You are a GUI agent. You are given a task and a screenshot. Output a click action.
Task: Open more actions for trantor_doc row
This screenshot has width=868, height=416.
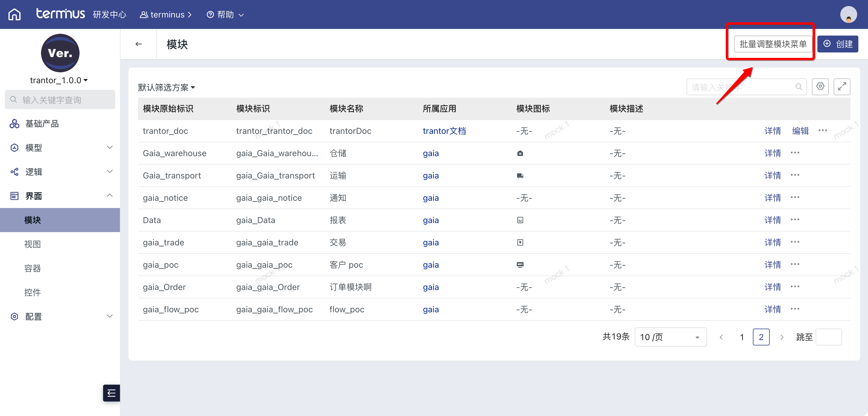coord(822,131)
